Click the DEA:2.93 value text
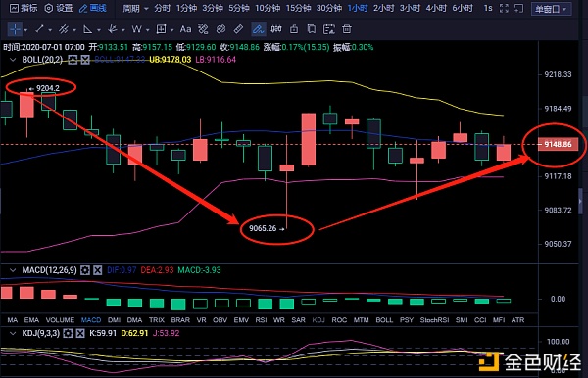Screen dimensions: 588x378 pos(157,270)
